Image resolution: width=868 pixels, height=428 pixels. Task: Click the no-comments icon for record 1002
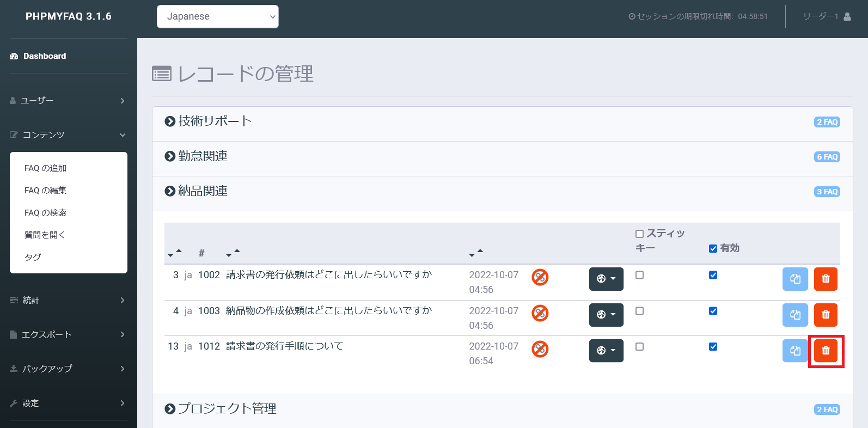(x=540, y=277)
